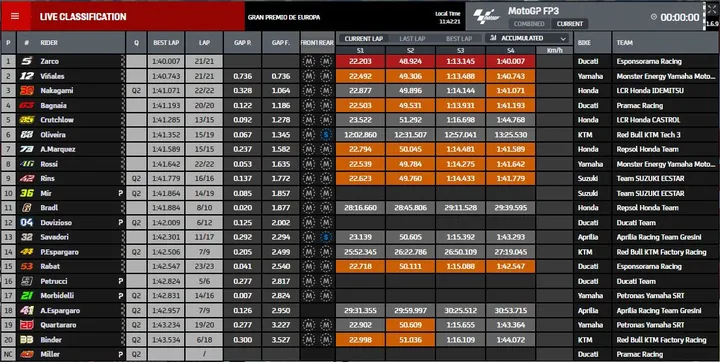Click the BIKE column header
Image resolution: width=720 pixels, height=362 pixels.
point(592,42)
